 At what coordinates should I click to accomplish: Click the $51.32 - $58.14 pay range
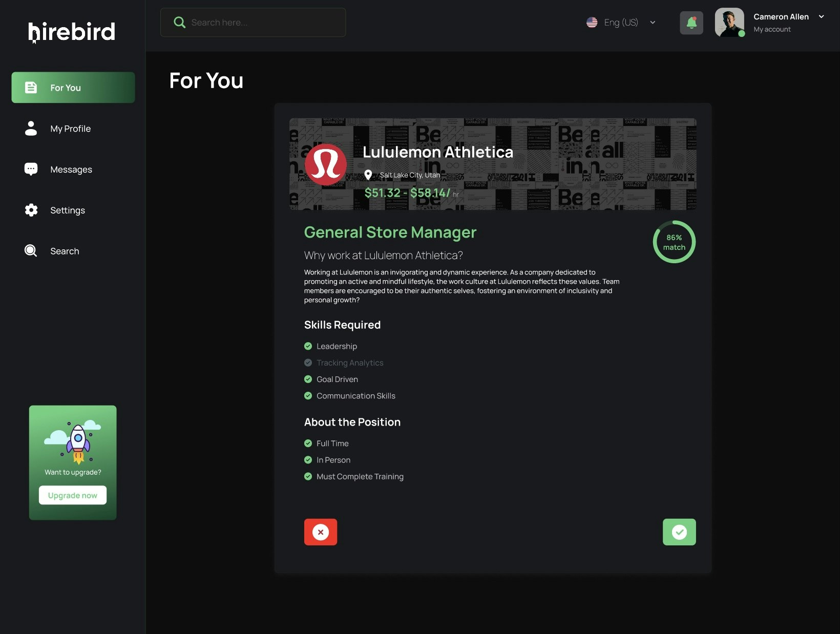[407, 193]
